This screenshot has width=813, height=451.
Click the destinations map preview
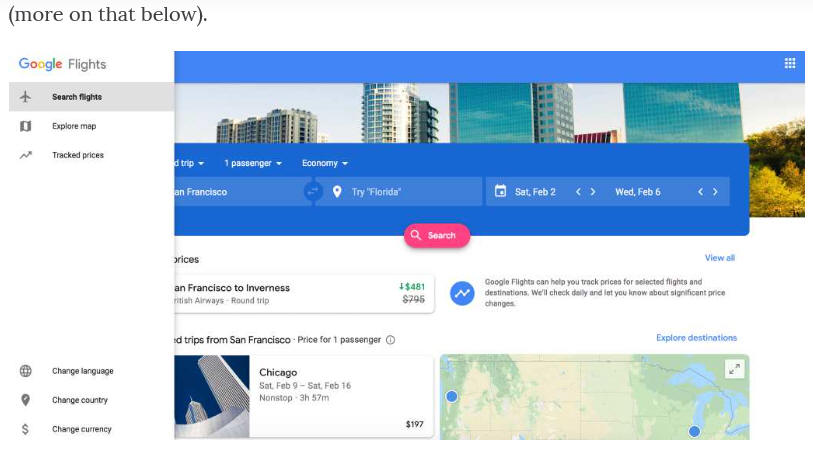coord(595,397)
